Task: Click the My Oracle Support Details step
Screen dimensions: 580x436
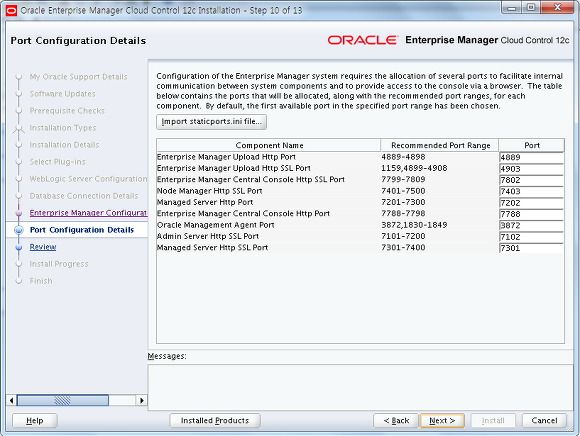Action: [78, 77]
